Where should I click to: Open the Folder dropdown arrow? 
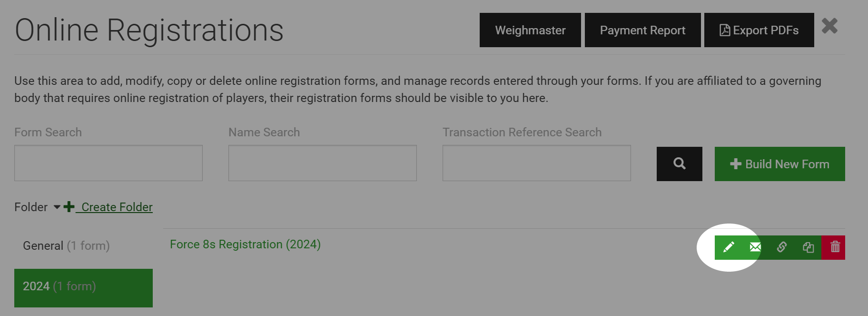pos(56,207)
